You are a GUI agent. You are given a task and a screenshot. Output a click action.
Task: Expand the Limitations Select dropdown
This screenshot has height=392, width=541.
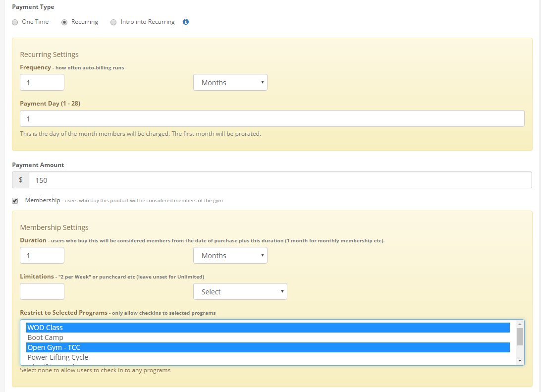click(x=240, y=292)
